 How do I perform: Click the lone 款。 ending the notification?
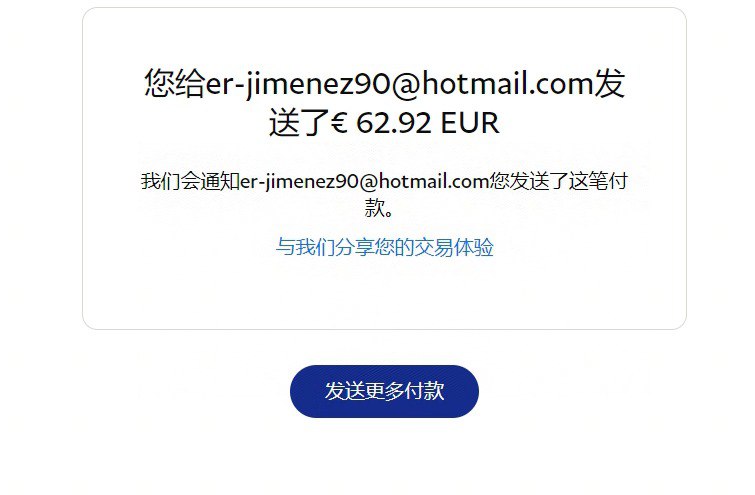pyautogui.click(x=379, y=208)
